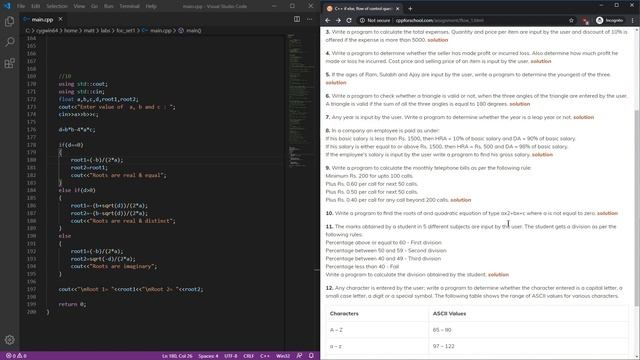Open the Explorer view in VS Code
This screenshot has width=640, height=360.
click(9, 21)
